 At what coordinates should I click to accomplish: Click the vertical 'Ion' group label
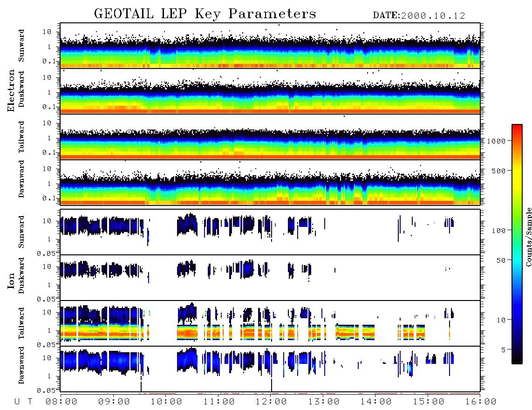(11, 280)
